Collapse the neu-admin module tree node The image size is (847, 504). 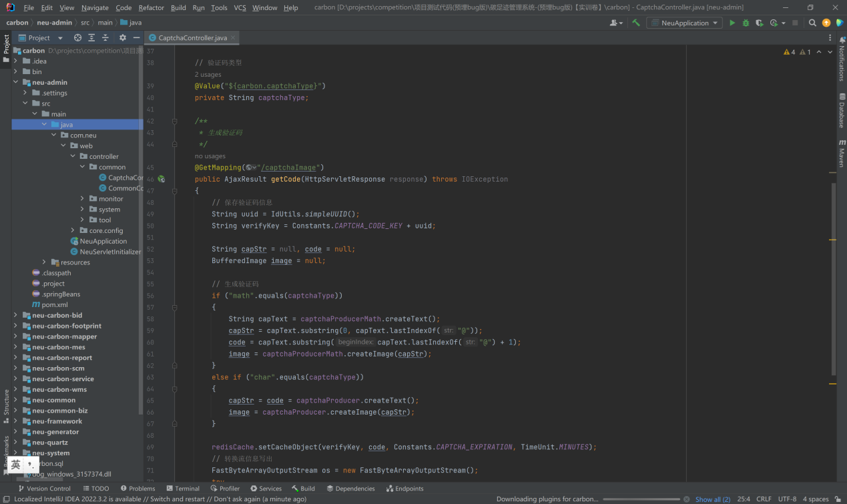coord(15,82)
